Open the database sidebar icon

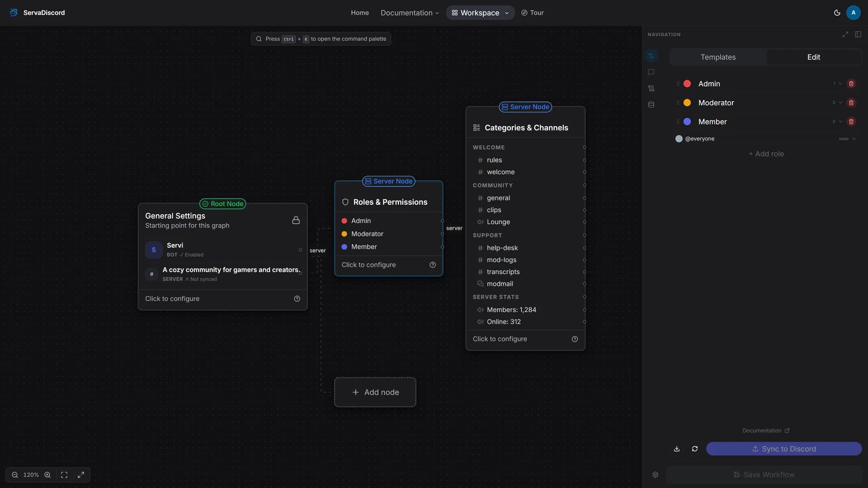[651, 105]
